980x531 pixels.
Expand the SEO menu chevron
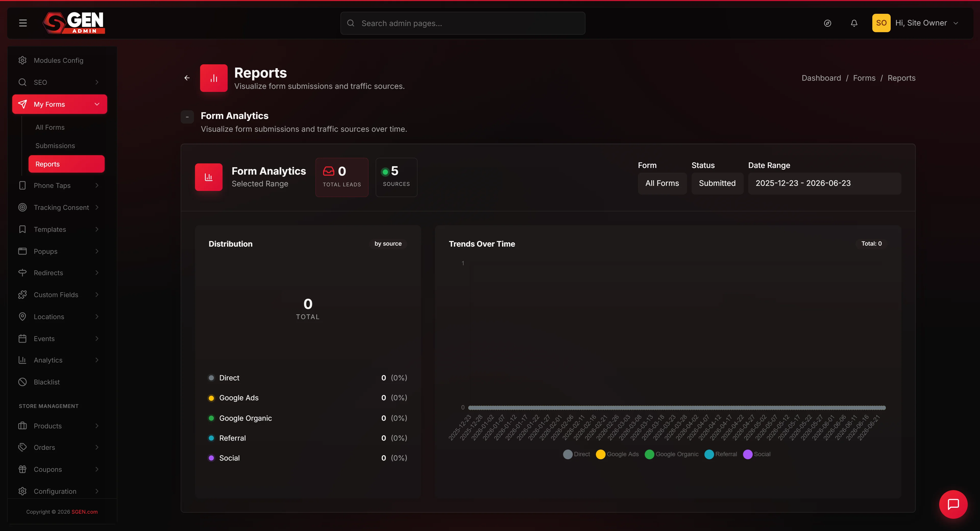(x=97, y=82)
